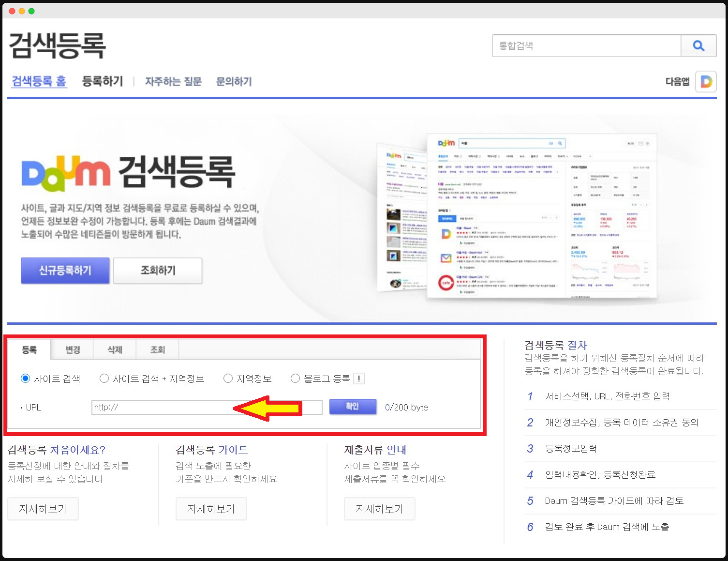Click 자세히보기 under 검색등록 처음이세요?
This screenshot has height=561, width=728.
click(43, 509)
